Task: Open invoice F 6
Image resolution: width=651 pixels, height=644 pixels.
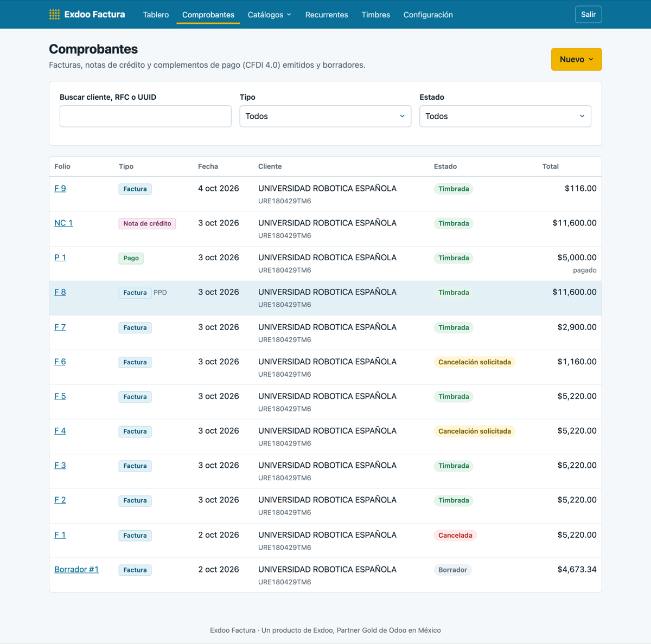Action: click(60, 362)
